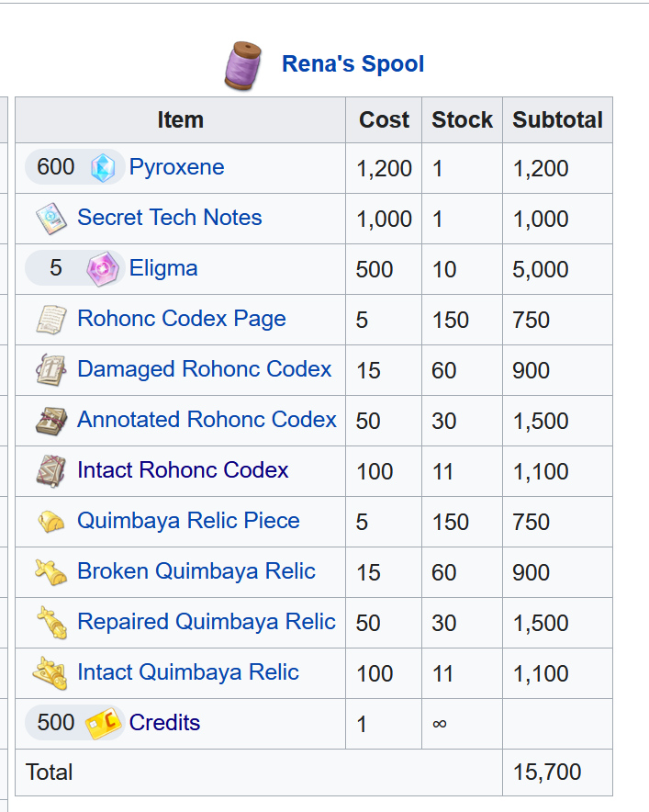Open the Credits link
Viewport: 649px width, 812px height.
[x=164, y=722]
